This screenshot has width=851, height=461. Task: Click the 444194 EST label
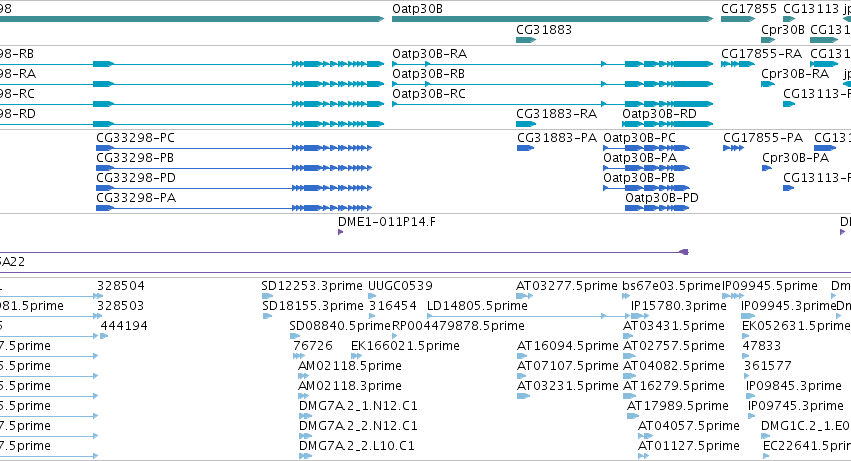[x=124, y=326]
